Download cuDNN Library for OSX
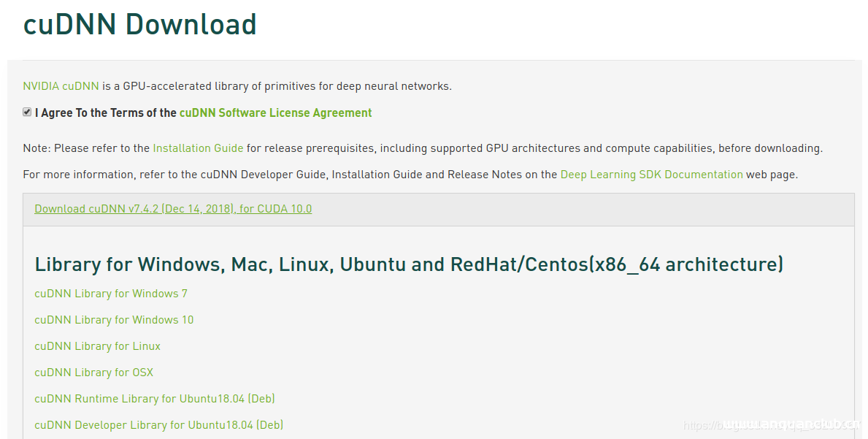This screenshot has width=868, height=439. tap(93, 372)
